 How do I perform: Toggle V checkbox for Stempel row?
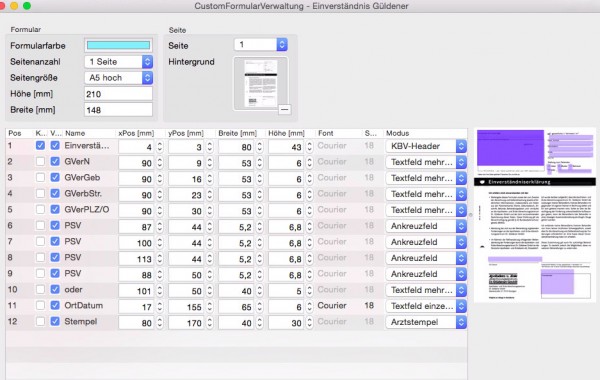55,321
